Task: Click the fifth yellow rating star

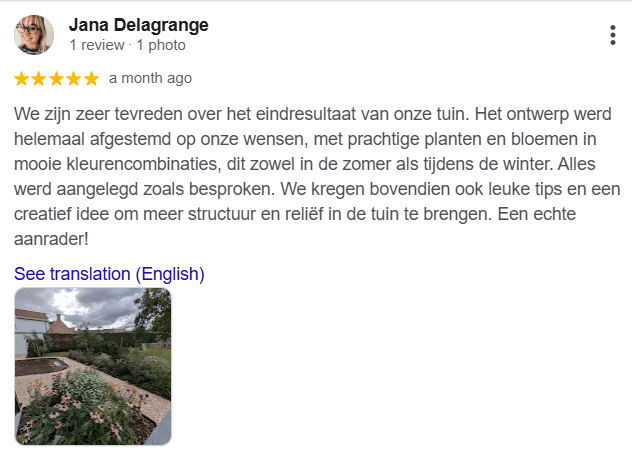Action: click(x=91, y=78)
